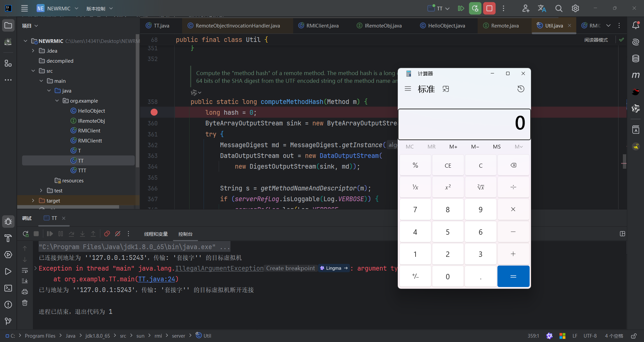Open the Problems tool window icon

click(8, 304)
